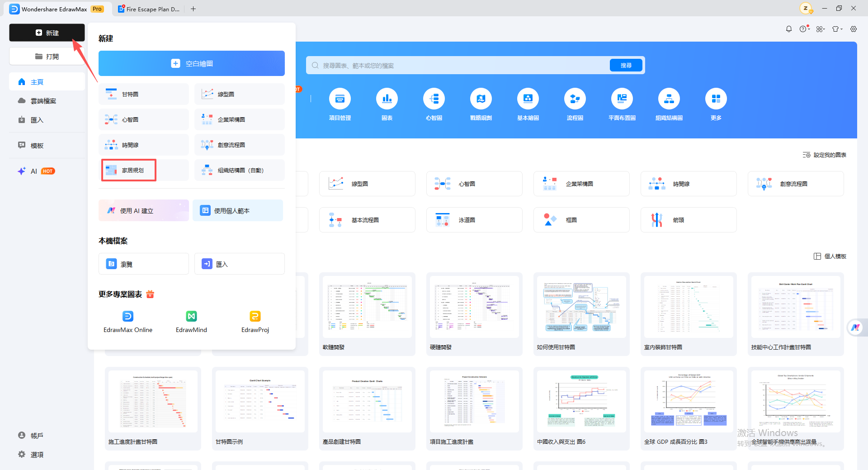Image resolution: width=868 pixels, height=470 pixels.
Task: Open 產品創建甘特圖 template thumbnail
Action: tap(367, 402)
